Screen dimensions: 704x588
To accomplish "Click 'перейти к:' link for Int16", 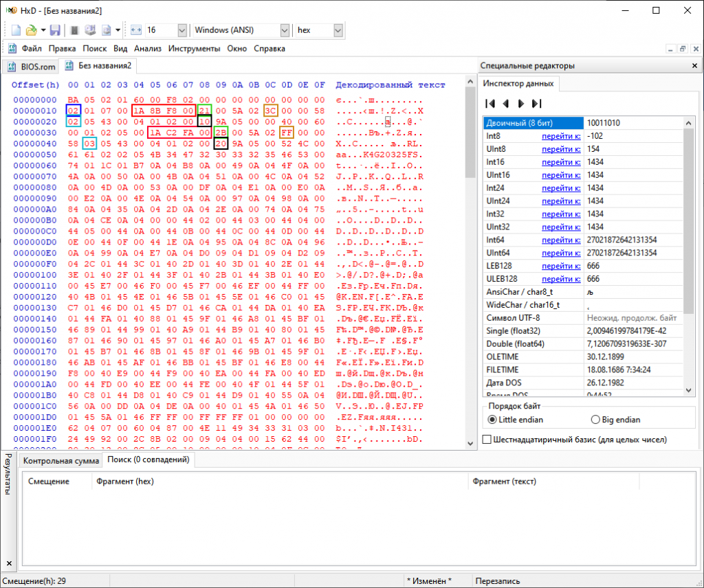I will (x=561, y=162).
